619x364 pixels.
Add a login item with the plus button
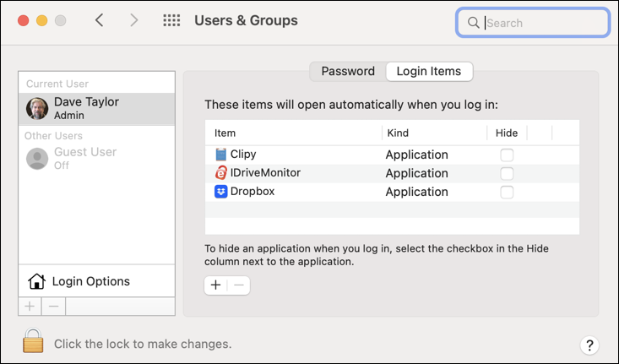(216, 285)
